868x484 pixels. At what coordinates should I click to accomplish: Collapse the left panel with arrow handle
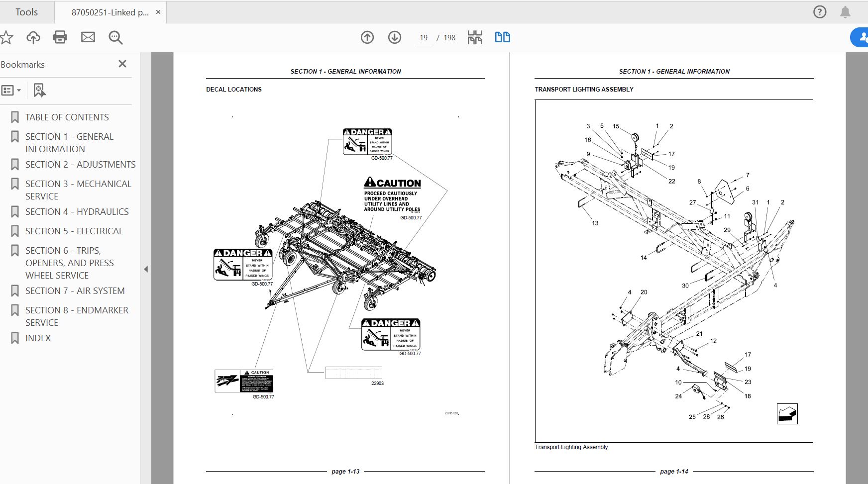[146, 269]
